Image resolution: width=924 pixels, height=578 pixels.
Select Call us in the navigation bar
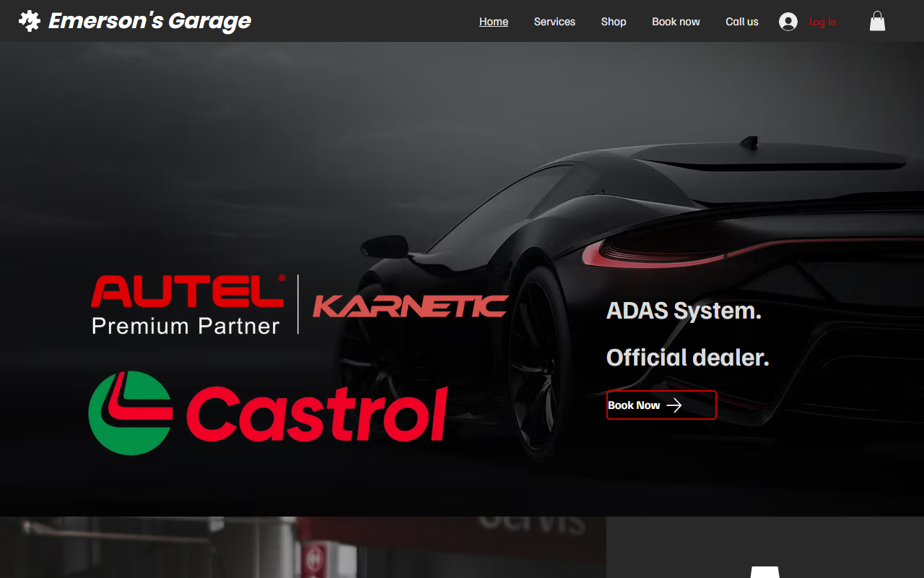coord(742,22)
